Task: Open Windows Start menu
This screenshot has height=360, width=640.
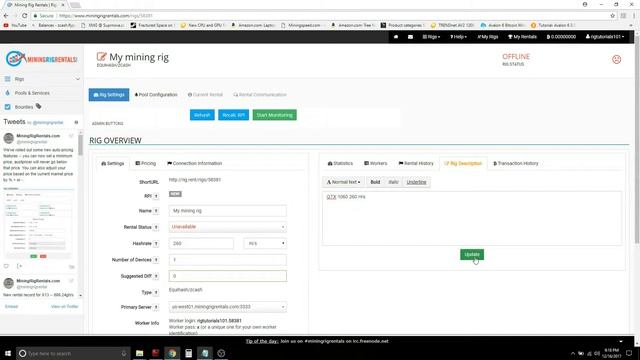Action: [7, 353]
